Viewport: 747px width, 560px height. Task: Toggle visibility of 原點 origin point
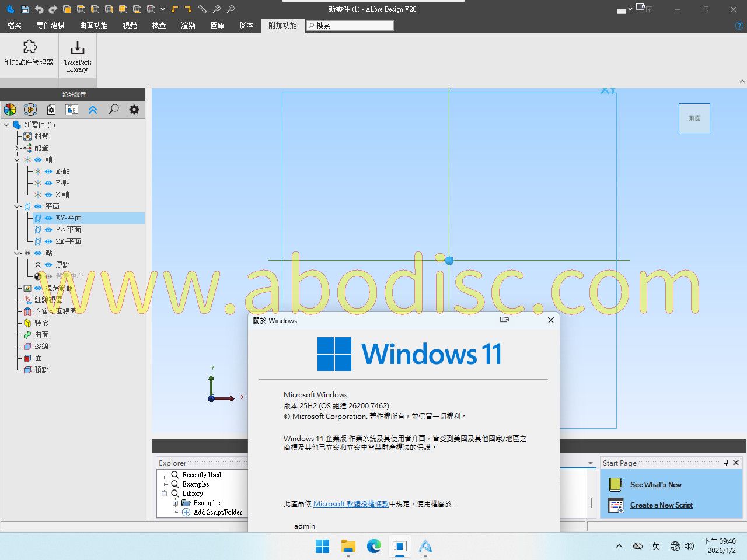coord(48,265)
